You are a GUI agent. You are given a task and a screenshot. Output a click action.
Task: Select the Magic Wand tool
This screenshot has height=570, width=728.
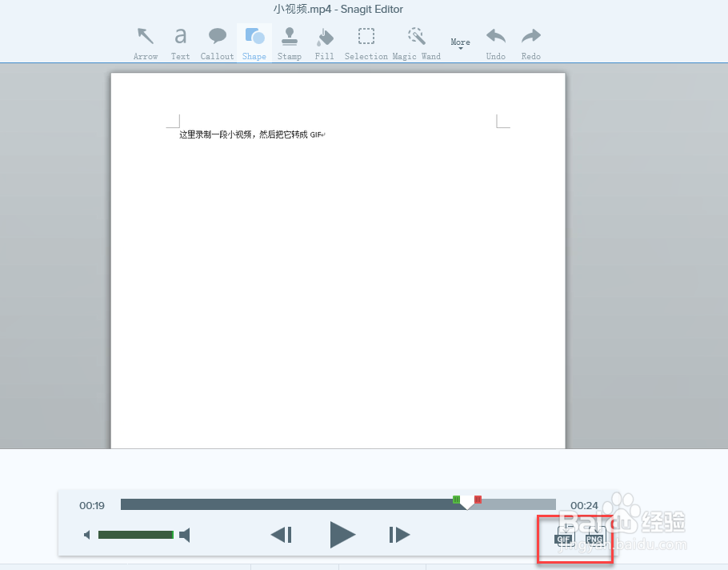pos(417,44)
